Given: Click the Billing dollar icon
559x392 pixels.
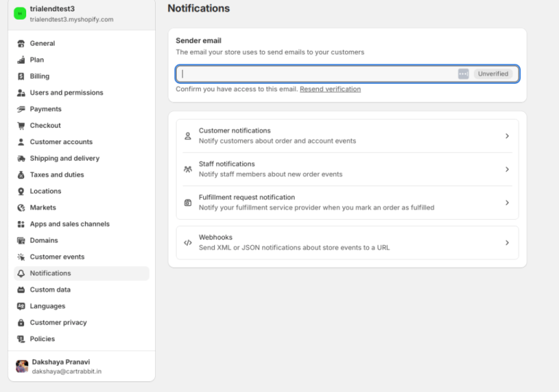Looking at the screenshot, I should click(21, 76).
